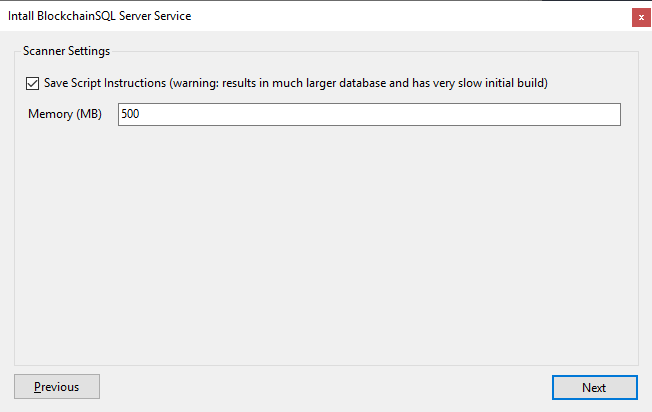Image resolution: width=652 pixels, height=412 pixels.
Task: Close the BlockchainSQL Server Service installer
Action: coord(641,17)
